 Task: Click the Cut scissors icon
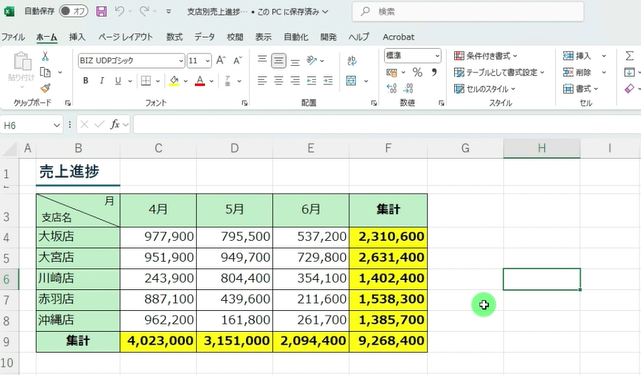[45, 56]
